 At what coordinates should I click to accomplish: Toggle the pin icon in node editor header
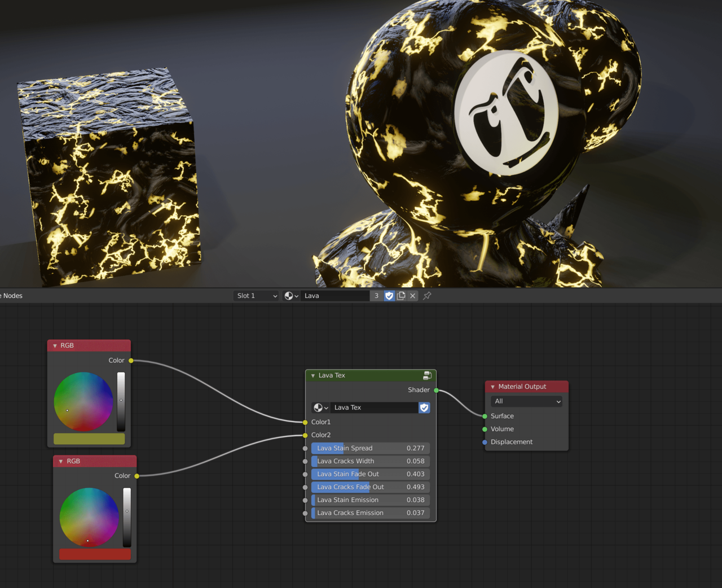tap(427, 296)
